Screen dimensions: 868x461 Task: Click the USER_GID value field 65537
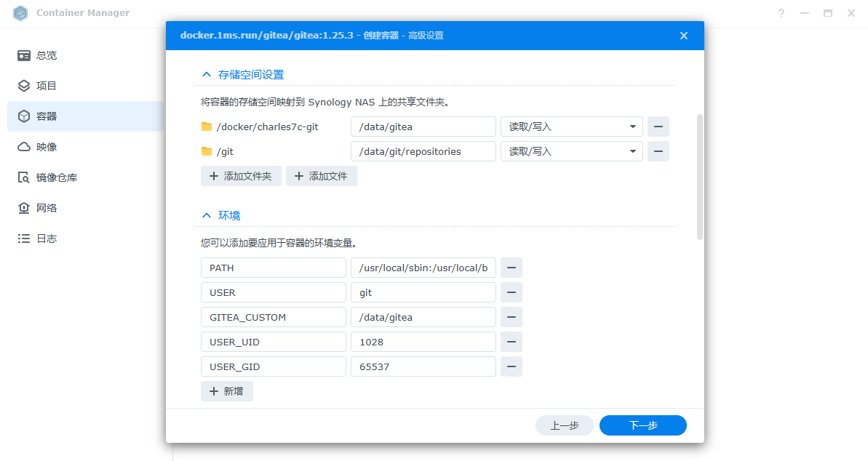(423, 366)
